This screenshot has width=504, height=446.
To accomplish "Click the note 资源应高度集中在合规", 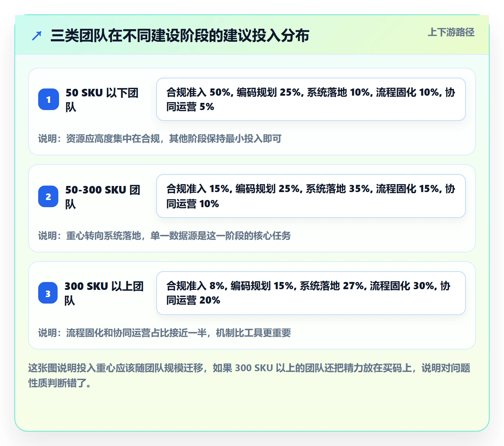I will pyautogui.click(x=160, y=138).
